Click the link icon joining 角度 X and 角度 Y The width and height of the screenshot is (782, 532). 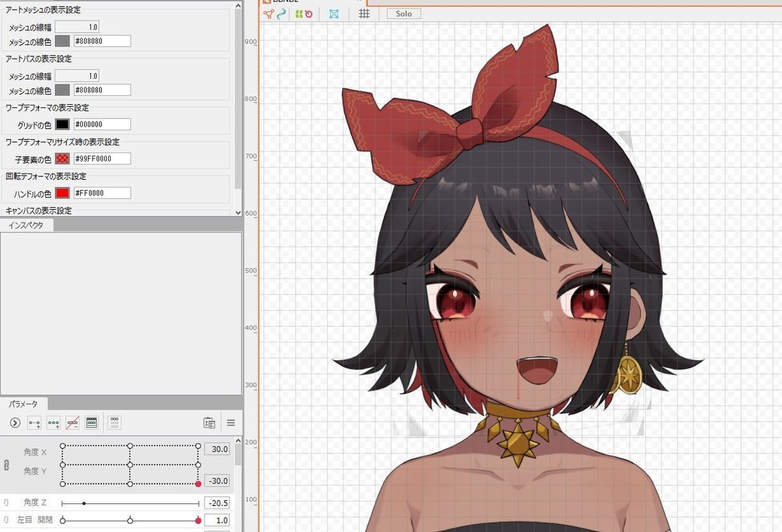7,465
